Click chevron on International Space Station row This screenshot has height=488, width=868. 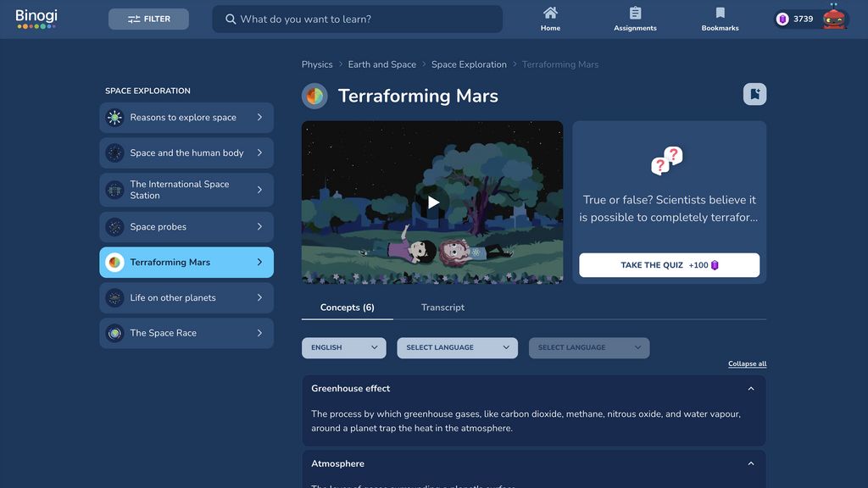point(259,190)
